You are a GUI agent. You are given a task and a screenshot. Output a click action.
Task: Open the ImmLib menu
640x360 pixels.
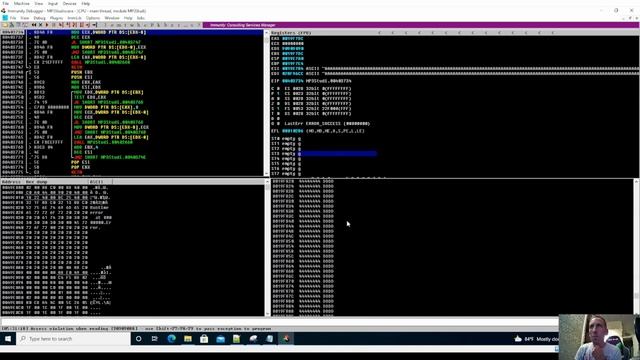point(74,18)
